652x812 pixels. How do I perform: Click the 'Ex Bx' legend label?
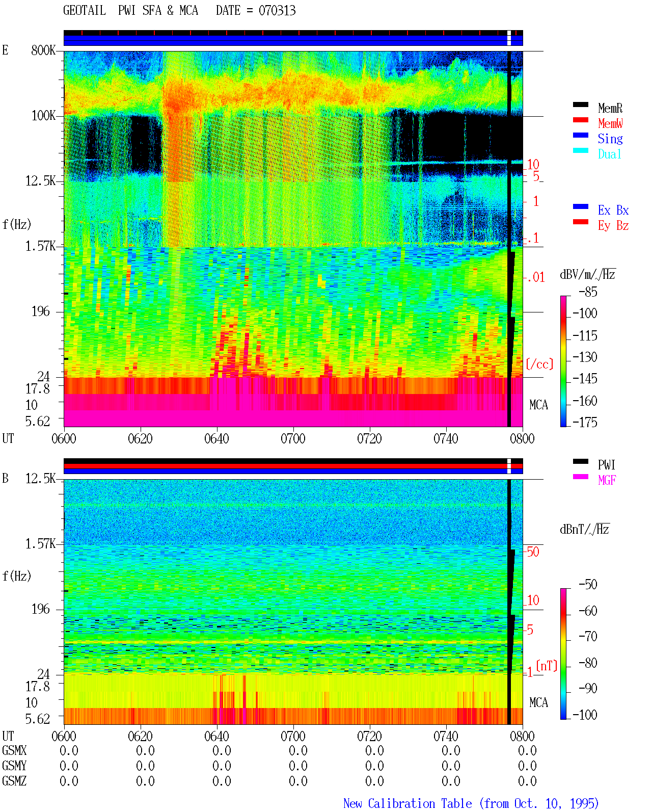click(x=613, y=210)
